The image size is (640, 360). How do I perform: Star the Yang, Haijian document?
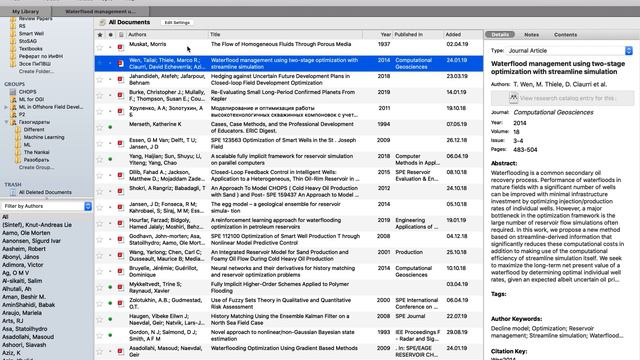pyautogui.click(x=100, y=159)
